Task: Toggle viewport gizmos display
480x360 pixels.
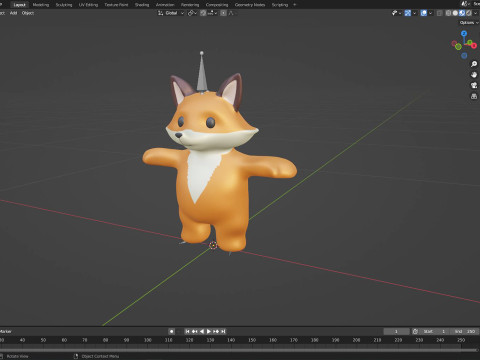Action: pyautogui.click(x=408, y=13)
